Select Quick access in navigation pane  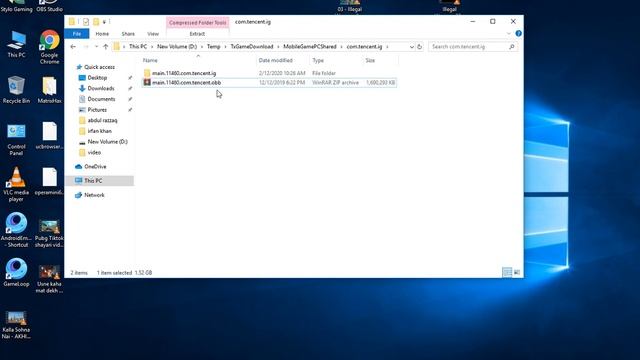(x=99, y=67)
